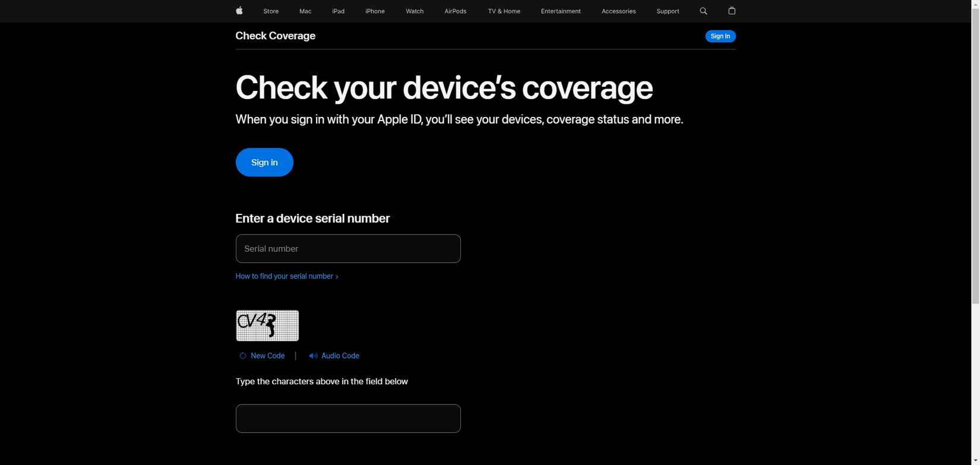Viewport: 980px width, 465px height.
Task: Open the shopping bag icon
Action: [732, 11]
